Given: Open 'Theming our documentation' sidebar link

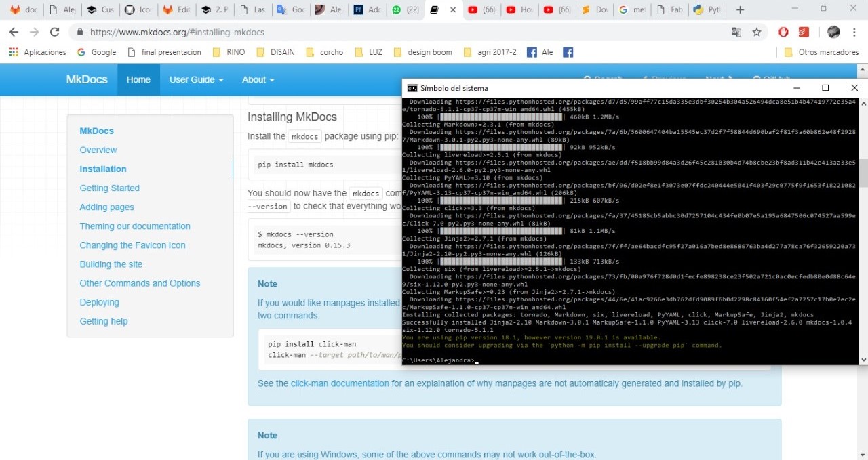Looking at the screenshot, I should click(x=135, y=226).
